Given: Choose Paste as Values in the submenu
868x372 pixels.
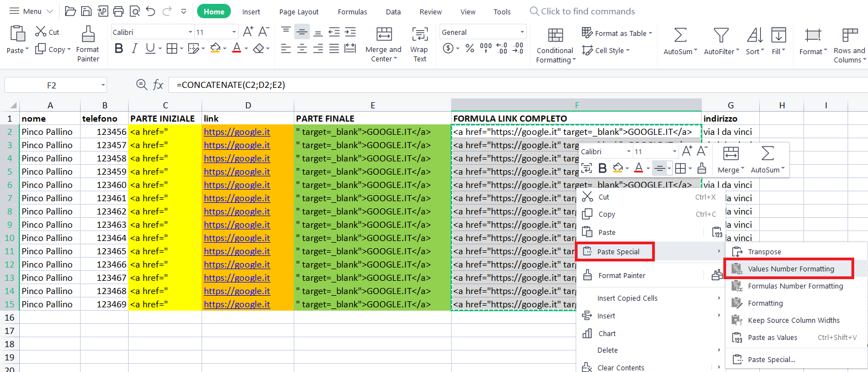Looking at the screenshot, I should [772, 337].
